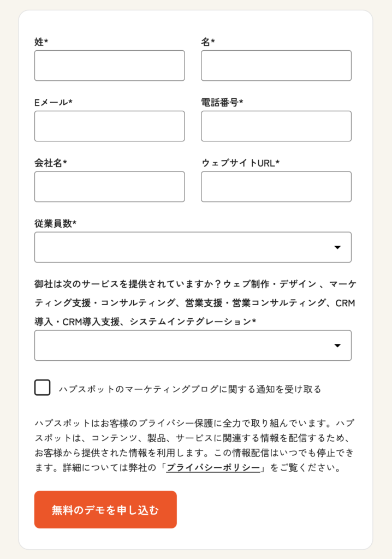Click the ウェブサイトURL input box
This screenshot has height=559, width=392.
tap(276, 187)
